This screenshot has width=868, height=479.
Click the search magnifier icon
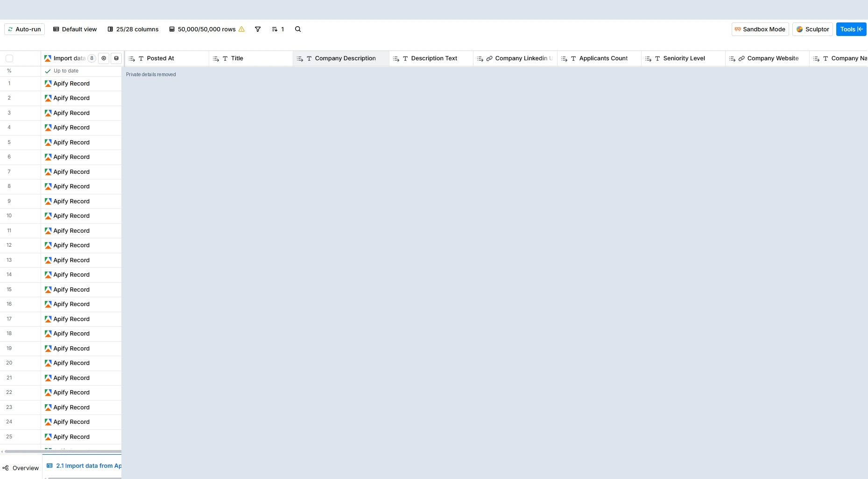click(298, 29)
